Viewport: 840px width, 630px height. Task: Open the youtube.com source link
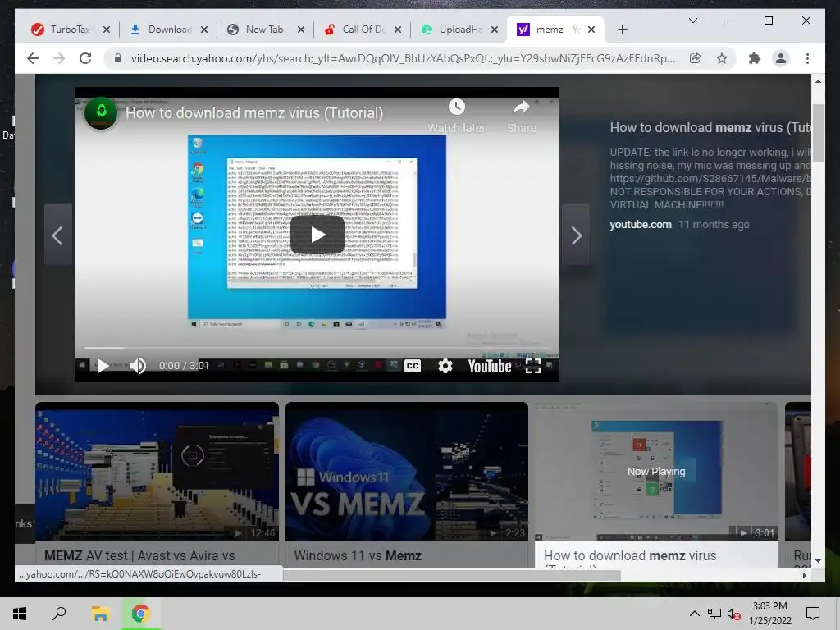click(641, 225)
